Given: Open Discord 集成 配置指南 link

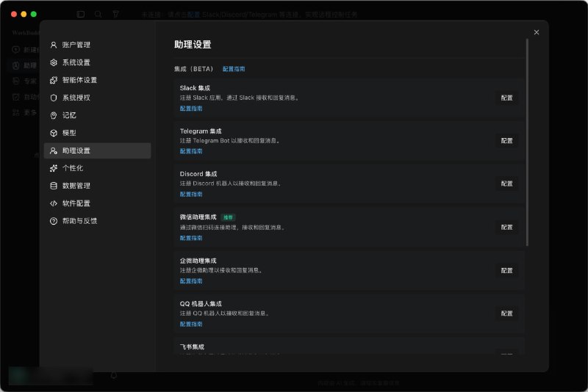Looking at the screenshot, I should 191,195.
